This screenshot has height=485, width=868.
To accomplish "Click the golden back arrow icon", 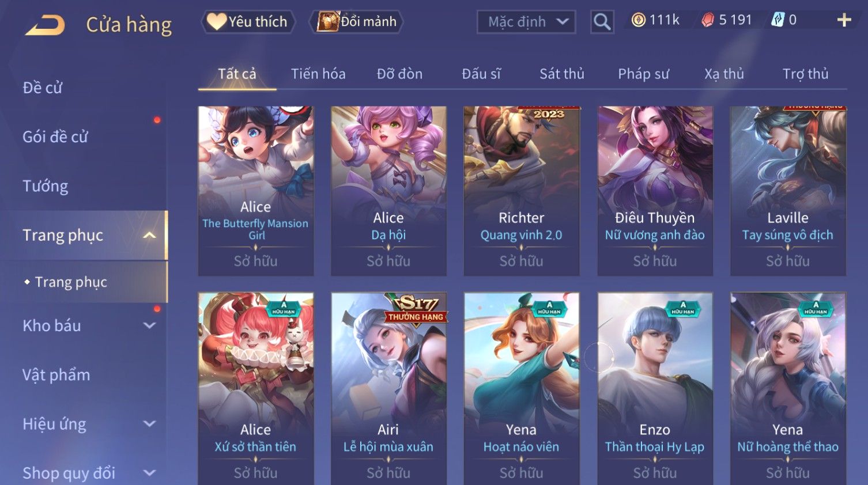I will pyautogui.click(x=45, y=25).
